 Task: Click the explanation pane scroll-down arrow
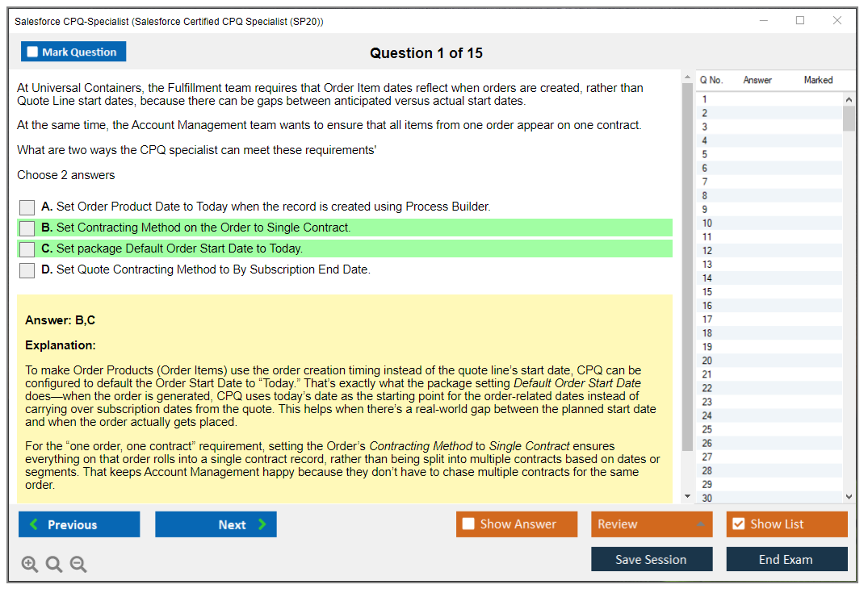687,496
